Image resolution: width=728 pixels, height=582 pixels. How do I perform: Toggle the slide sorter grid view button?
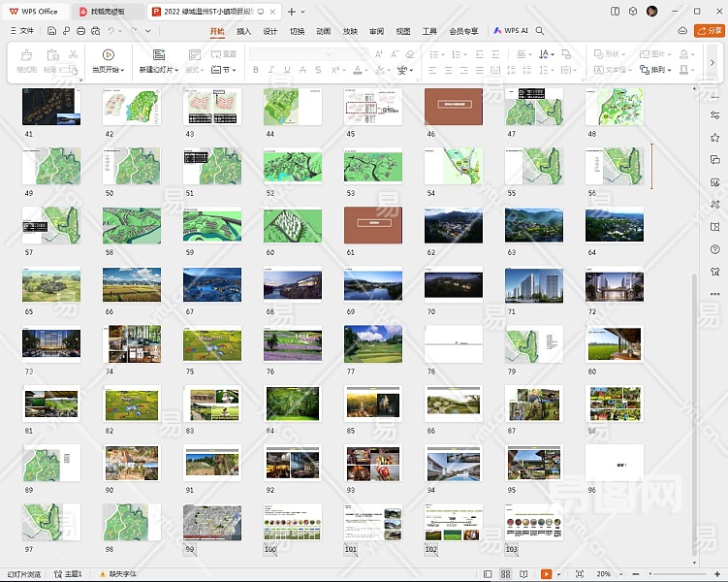[505, 574]
